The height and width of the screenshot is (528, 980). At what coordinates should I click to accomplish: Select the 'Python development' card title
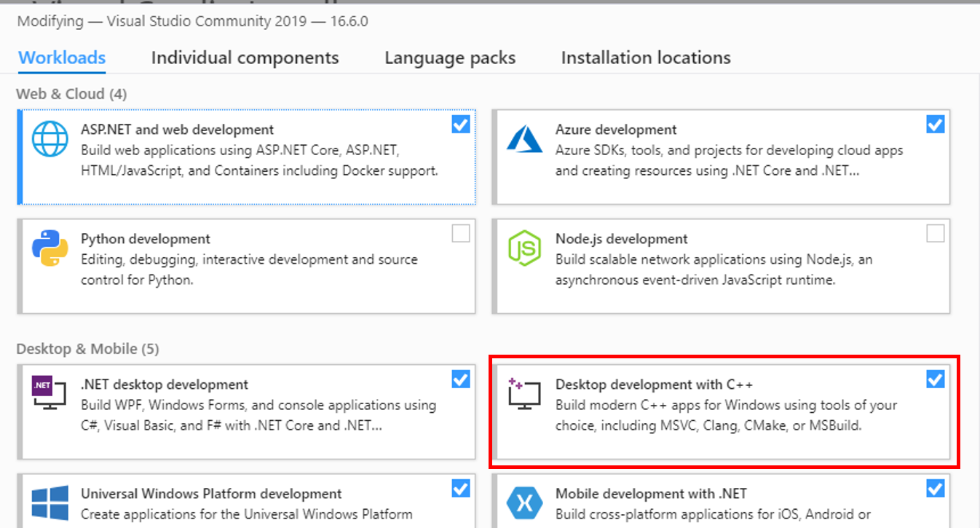[145, 239]
